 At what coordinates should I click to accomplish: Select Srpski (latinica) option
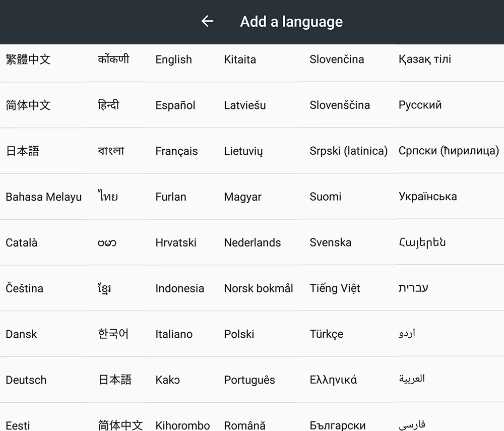pos(348,151)
